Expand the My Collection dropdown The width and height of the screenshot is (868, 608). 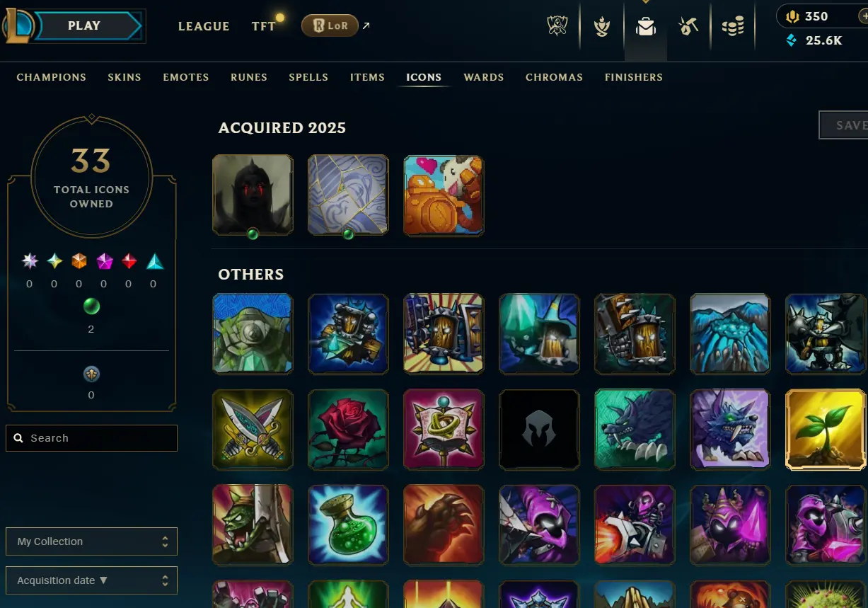point(91,541)
